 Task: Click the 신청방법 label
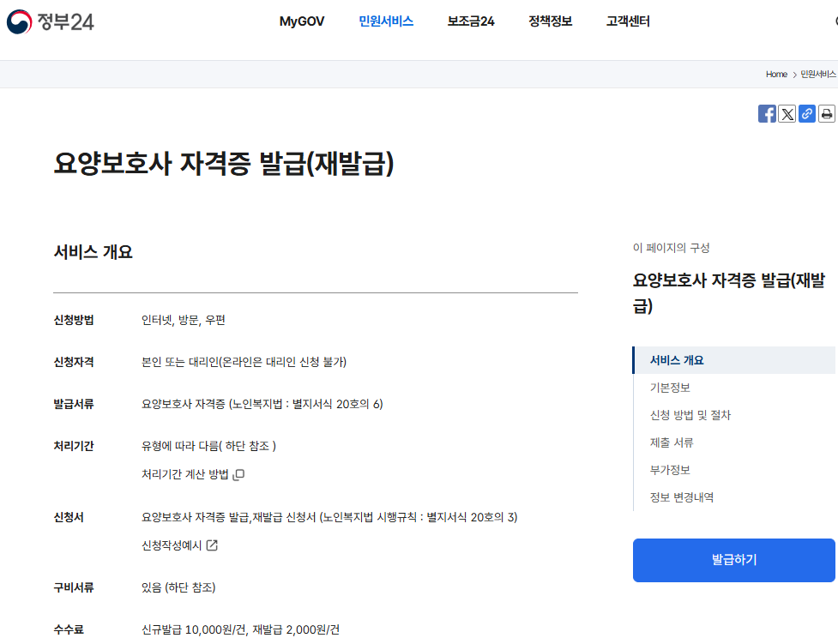pyautogui.click(x=74, y=320)
